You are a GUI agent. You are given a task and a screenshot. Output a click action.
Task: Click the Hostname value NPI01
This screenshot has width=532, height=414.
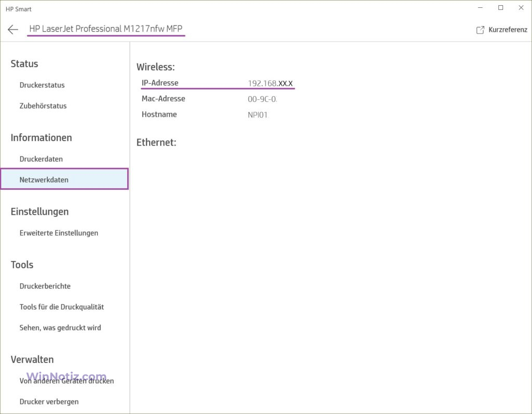(x=258, y=115)
